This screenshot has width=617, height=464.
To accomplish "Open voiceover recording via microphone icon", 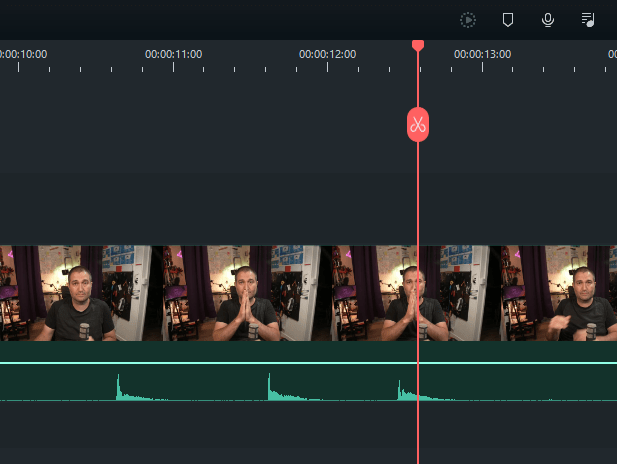I will point(548,20).
